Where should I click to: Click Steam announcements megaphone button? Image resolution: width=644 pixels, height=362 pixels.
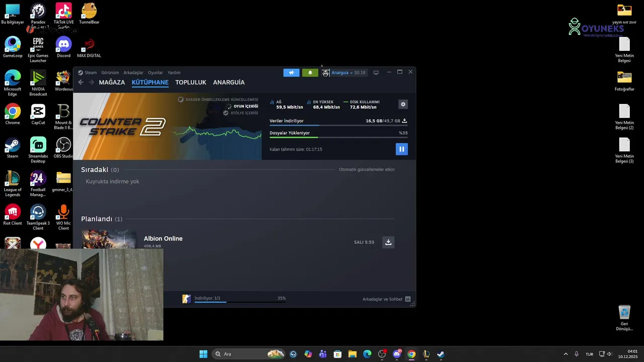(x=291, y=72)
